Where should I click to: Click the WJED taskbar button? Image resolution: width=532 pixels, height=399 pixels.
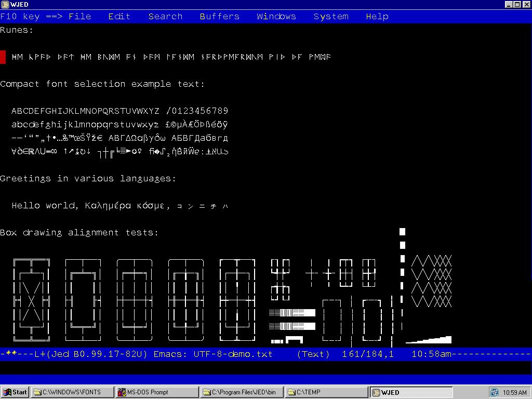tap(410, 392)
